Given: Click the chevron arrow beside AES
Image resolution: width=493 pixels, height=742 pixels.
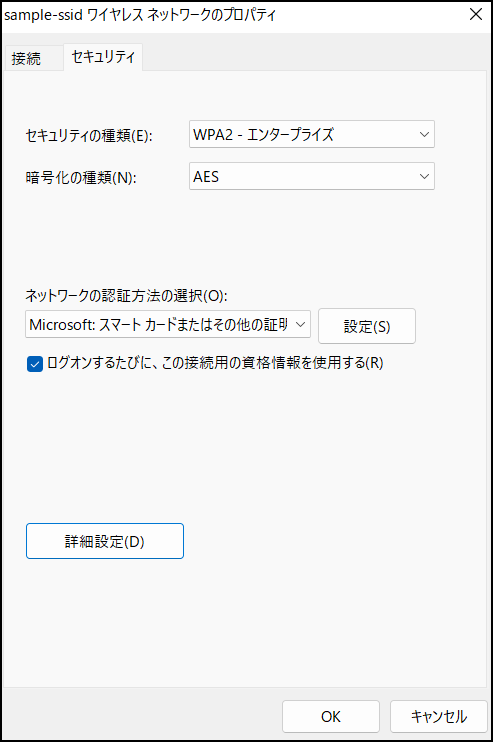Looking at the screenshot, I should point(424,177).
